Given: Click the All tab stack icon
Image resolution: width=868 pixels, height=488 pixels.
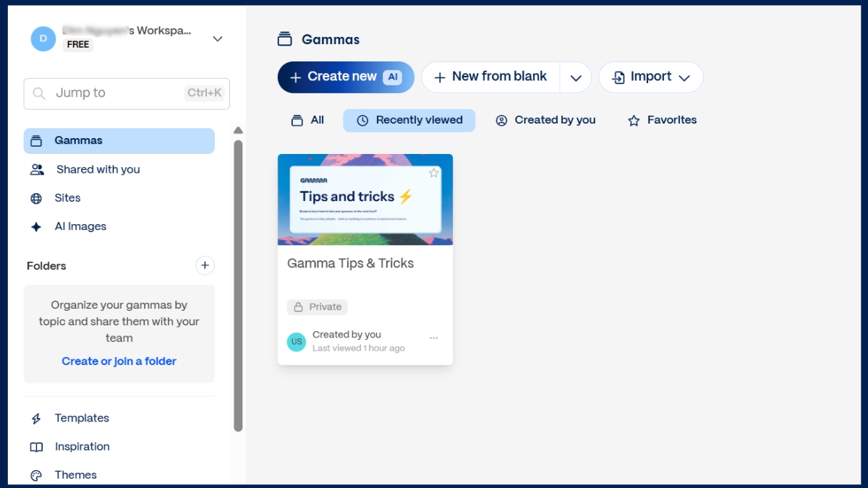Looking at the screenshot, I should click(x=297, y=121).
